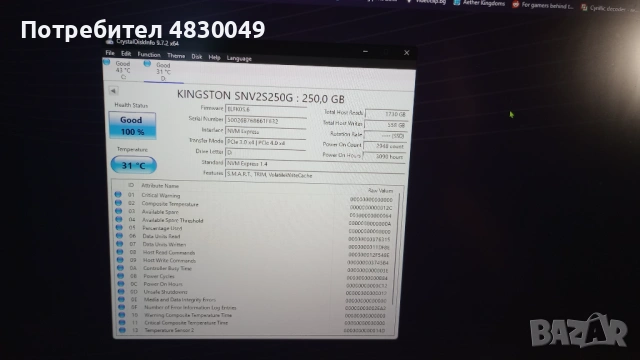Open the Function menu

coord(149,55)
